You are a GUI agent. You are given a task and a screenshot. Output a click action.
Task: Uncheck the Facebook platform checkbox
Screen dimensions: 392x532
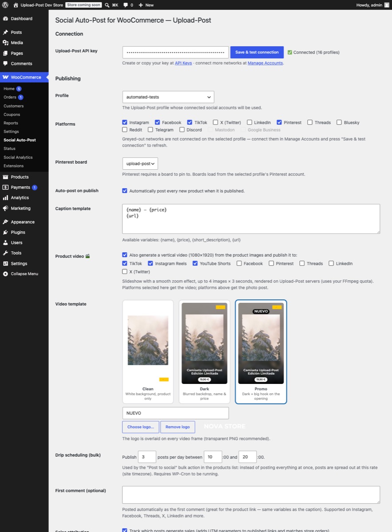click(157, 122)
